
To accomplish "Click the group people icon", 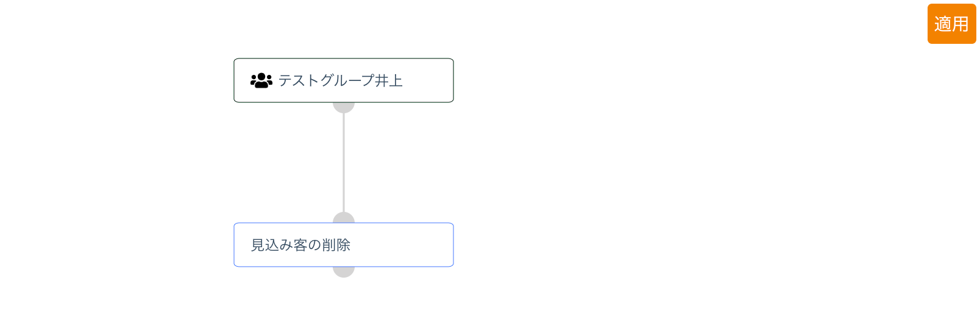I will point(261,80).
